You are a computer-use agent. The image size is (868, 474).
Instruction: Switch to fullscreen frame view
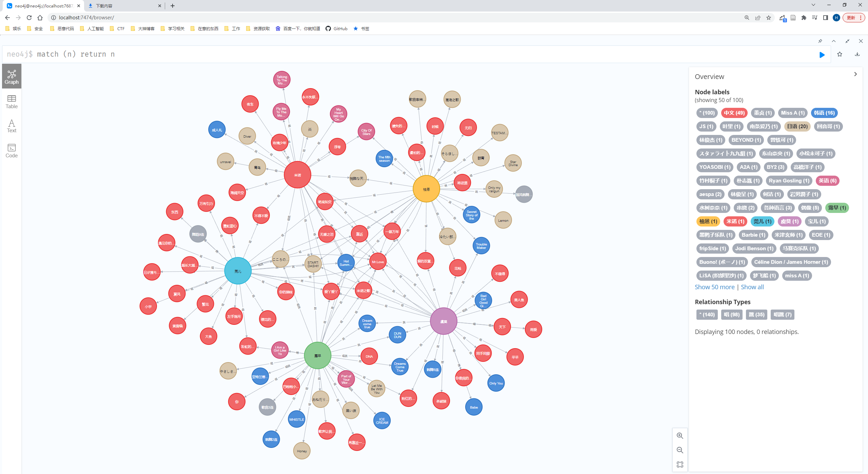pos(847,41)
